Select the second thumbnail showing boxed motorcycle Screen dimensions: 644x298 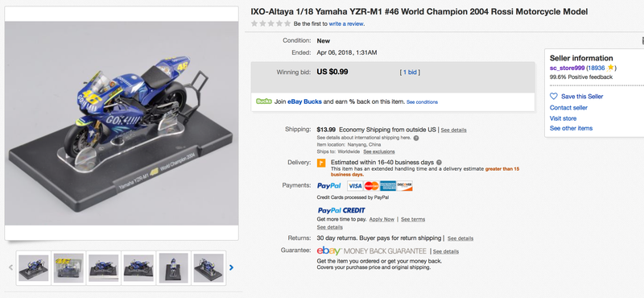[x=68, y=267]
